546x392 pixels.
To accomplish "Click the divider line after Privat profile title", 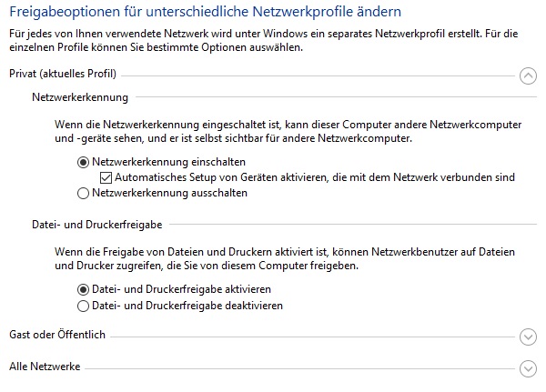I will pyautogui.click(x=318, y=75).
